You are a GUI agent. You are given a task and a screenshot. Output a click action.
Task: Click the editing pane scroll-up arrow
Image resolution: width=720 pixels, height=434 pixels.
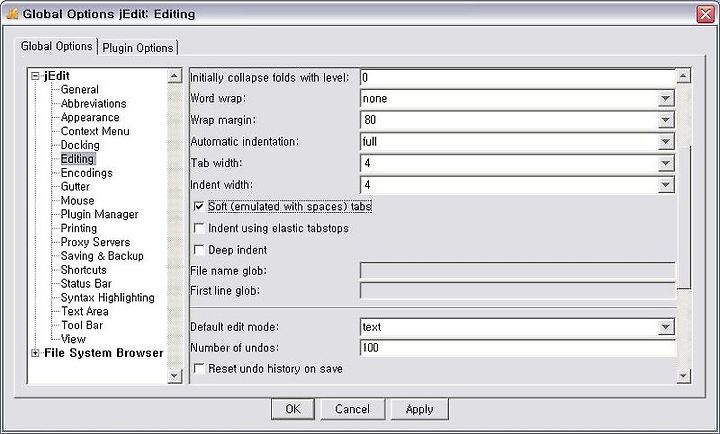tap(683, 76)
